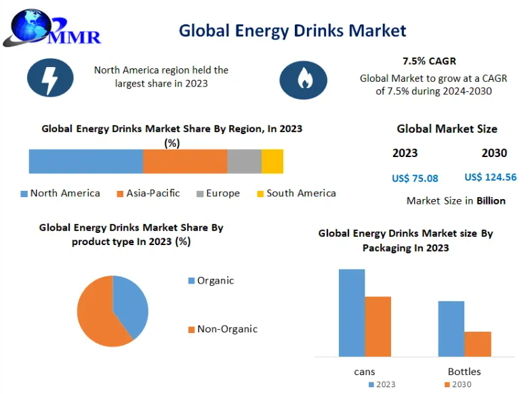
Task: Select the Non-Organic legend marker
Action: (x=191, y=330)
